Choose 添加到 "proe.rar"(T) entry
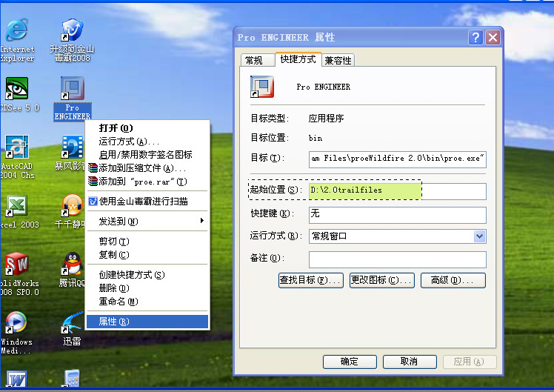554x392 pixels. pyautogui.click(x=147, y=182)
